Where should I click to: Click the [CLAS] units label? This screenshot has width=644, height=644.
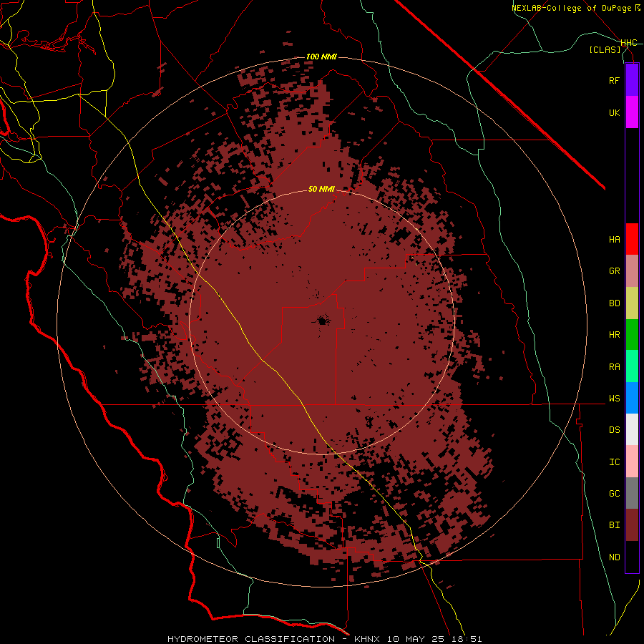pos(605,49)
